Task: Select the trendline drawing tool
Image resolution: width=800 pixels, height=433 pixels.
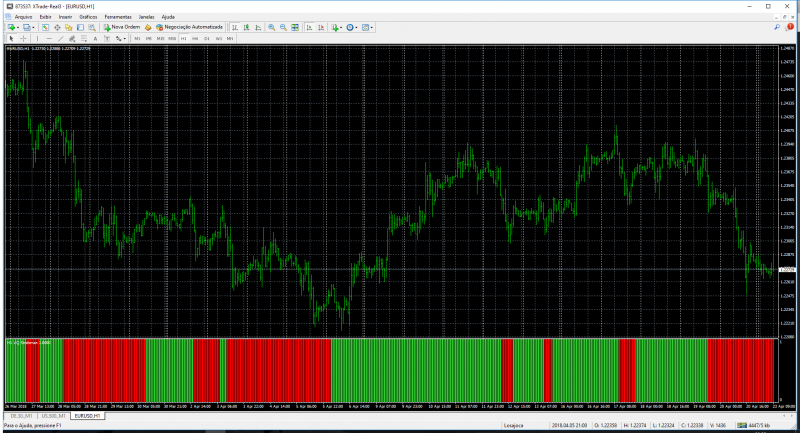Action: tap(61, 39)
